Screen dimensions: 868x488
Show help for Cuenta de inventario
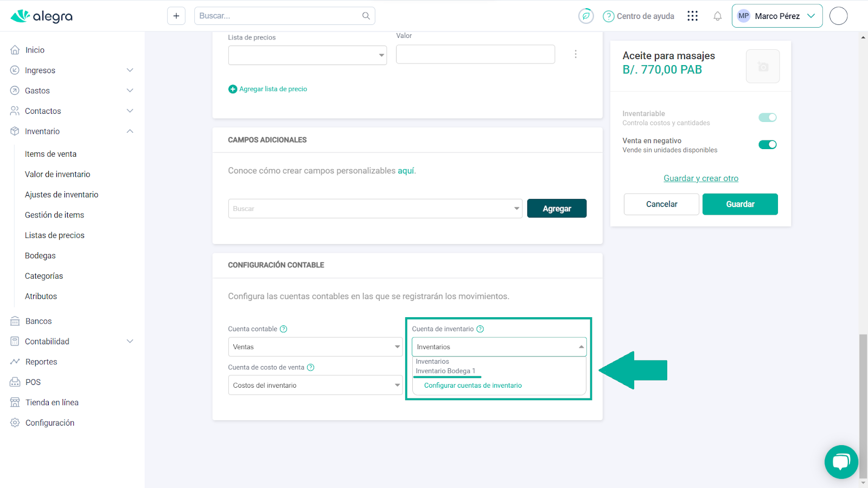pyautogui.click(x=480, y=329)
